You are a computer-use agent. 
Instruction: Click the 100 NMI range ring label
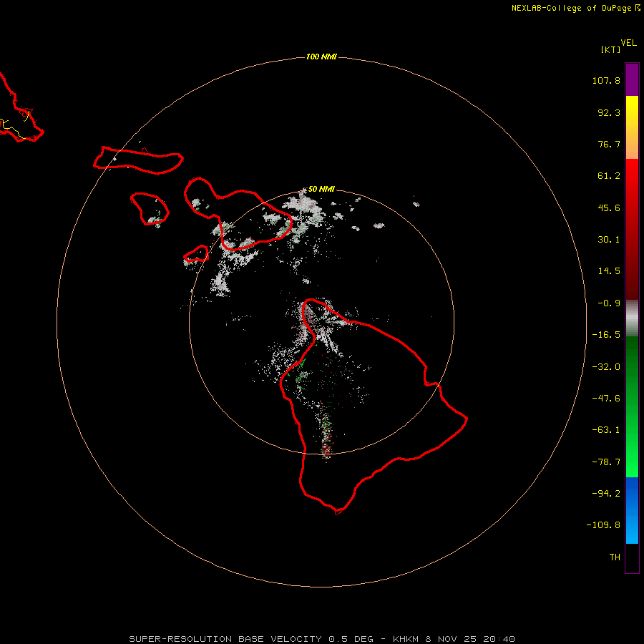pos(321,57)
